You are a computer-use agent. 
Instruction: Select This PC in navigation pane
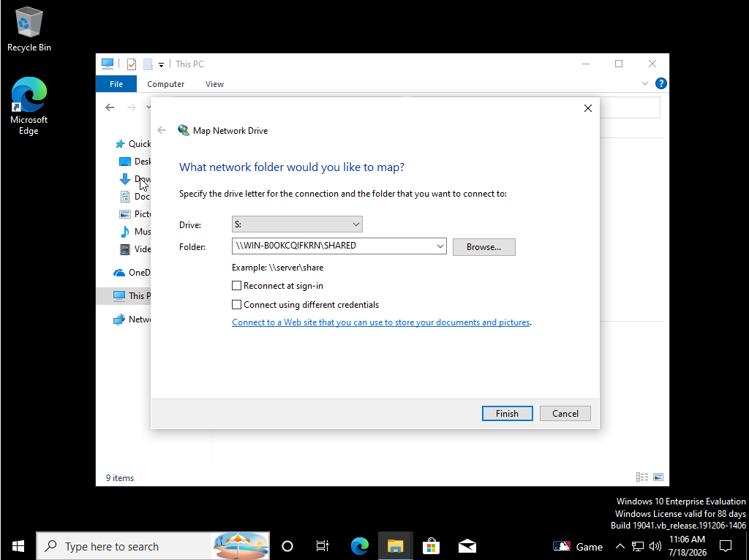pyautogui.click(x=123, y=295)
